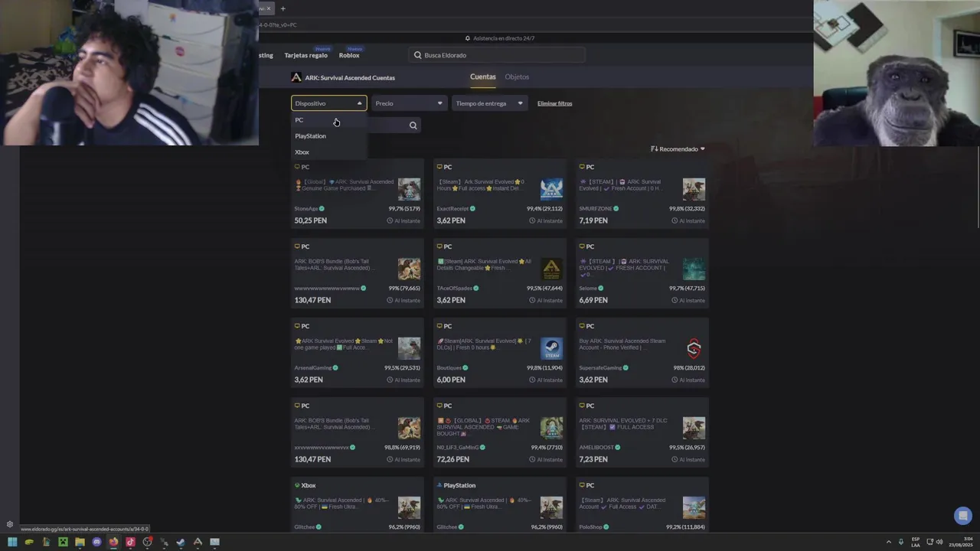Open seller ArsenalGaming's profile
Image resolution: width=980 pixels, height=551 pixels.
click(313, 368)
